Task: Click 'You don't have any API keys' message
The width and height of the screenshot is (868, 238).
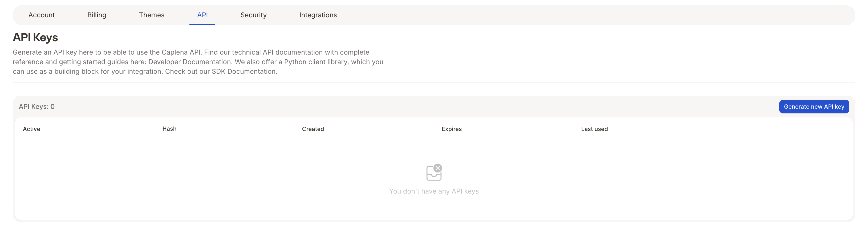Action: click(434, 191)
